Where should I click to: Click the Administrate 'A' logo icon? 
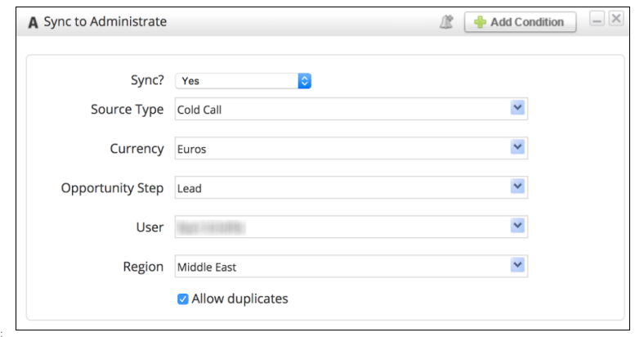33,22
